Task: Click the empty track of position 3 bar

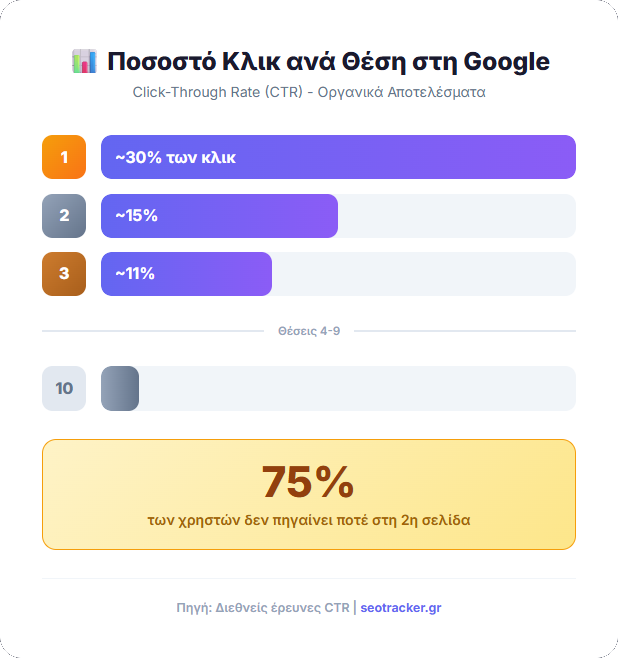Action: 423,274
